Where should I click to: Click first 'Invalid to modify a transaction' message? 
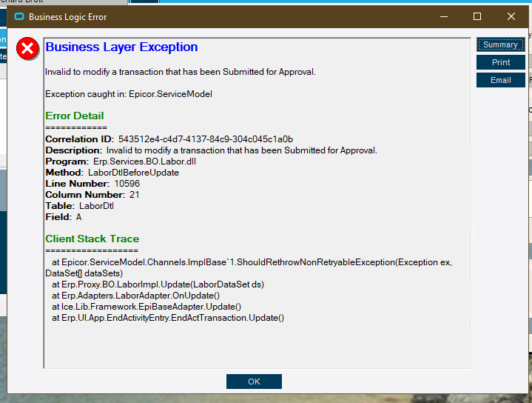[x=181, y=72]
